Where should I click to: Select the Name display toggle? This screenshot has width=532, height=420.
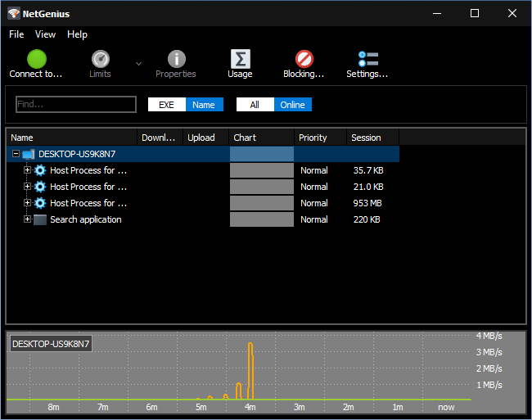[205, 105]
